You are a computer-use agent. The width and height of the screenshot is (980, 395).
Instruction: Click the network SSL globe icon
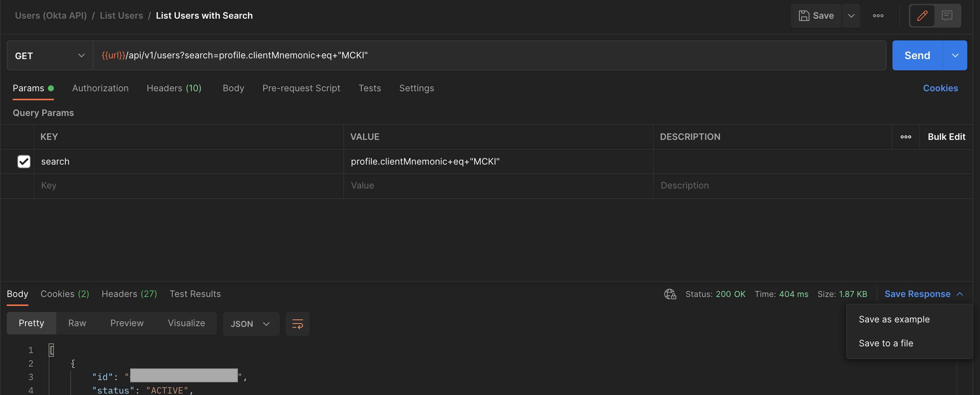click(x=670, y=294)
